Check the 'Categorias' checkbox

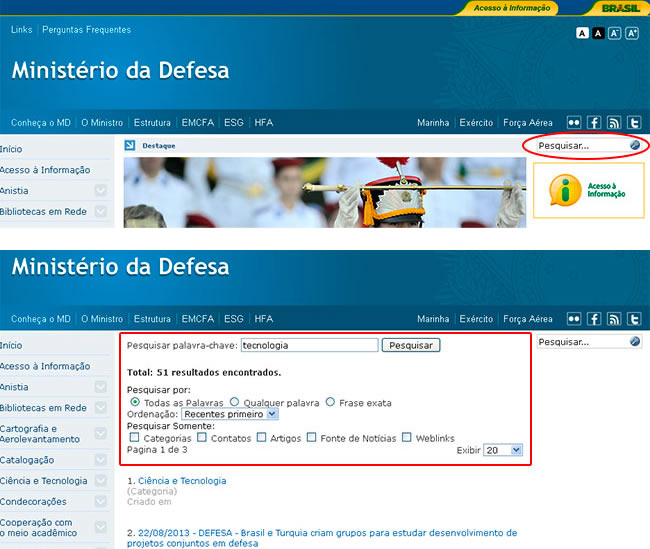point(134,437)
